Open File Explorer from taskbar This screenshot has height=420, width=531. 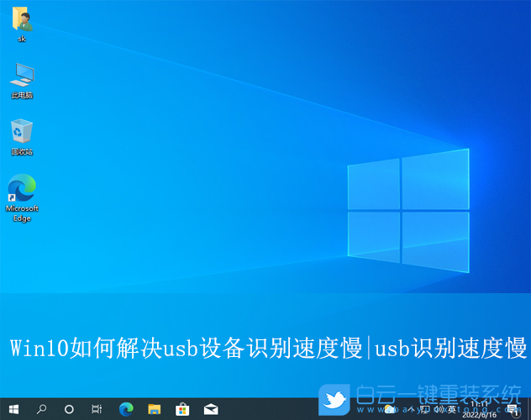pyautogui.click(x=154, y=409)
